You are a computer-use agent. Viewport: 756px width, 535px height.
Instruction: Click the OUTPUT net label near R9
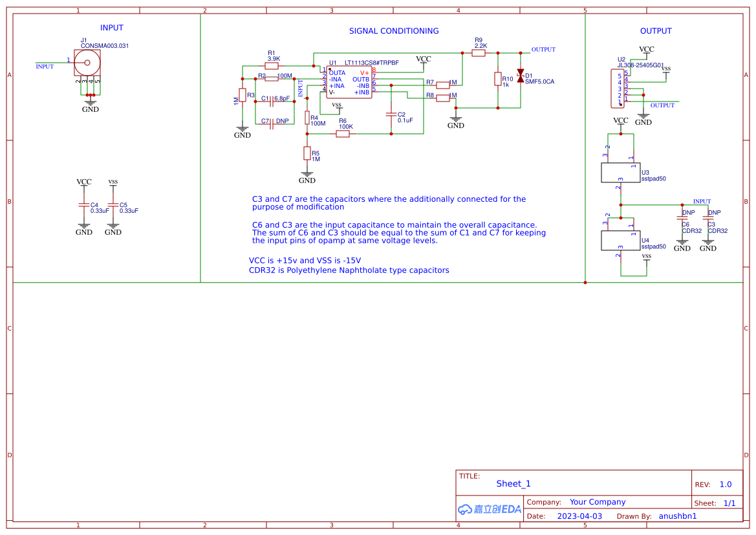click(x=543, y=49)
